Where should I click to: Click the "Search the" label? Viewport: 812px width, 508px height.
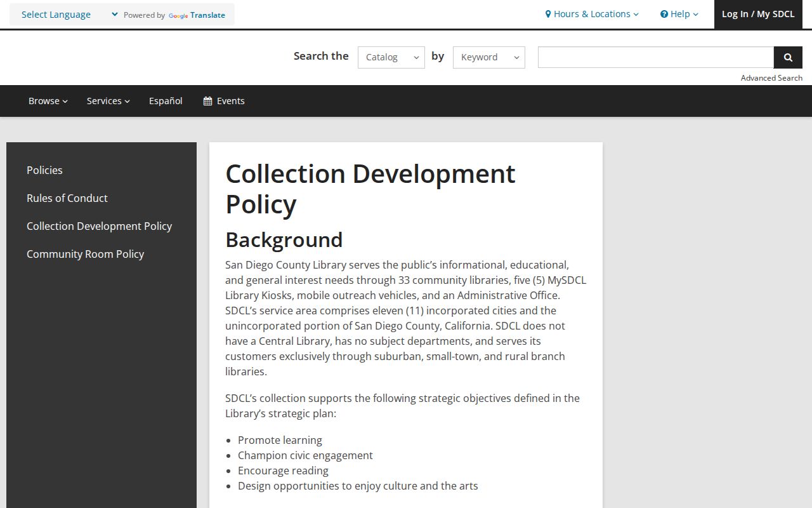pos(321,56)
